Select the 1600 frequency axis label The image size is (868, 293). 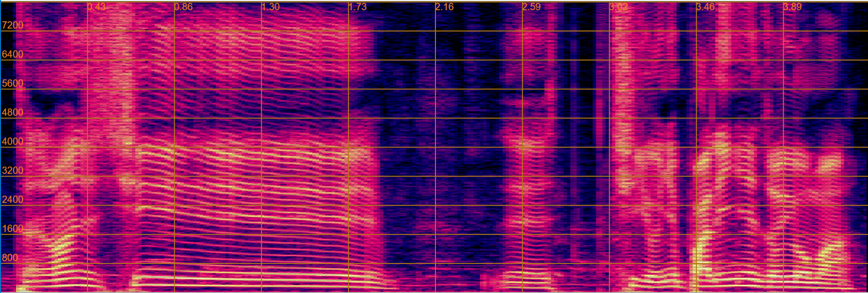13,229
